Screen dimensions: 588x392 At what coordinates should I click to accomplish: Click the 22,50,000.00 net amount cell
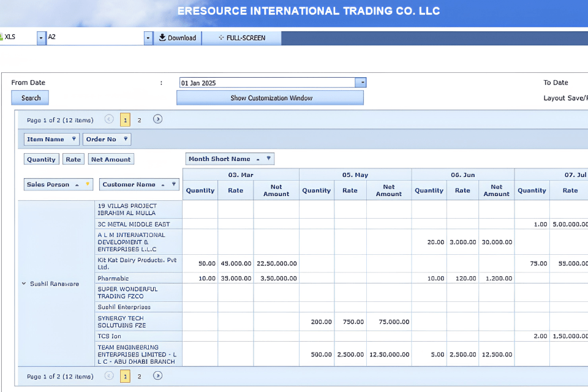click(276, 263)
